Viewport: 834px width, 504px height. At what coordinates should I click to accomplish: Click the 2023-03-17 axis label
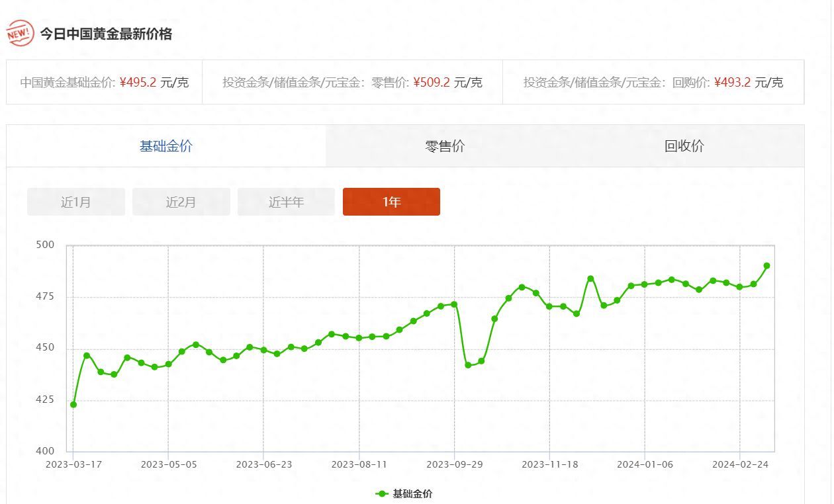[x=73, y=465]
